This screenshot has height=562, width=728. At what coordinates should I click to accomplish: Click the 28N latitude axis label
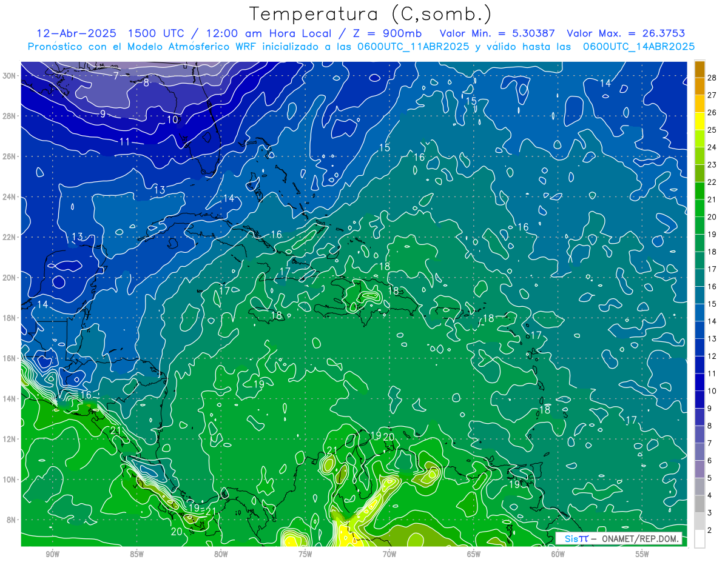coord(10,116)
